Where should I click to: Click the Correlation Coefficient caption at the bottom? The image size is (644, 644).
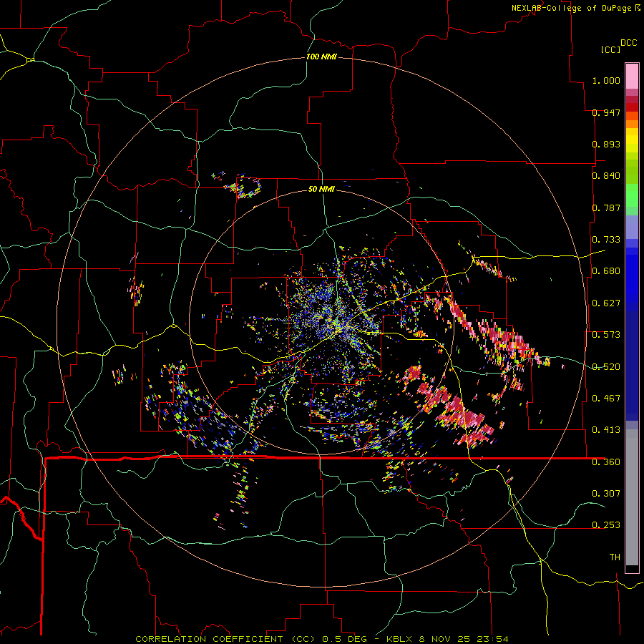pos(322,639)
